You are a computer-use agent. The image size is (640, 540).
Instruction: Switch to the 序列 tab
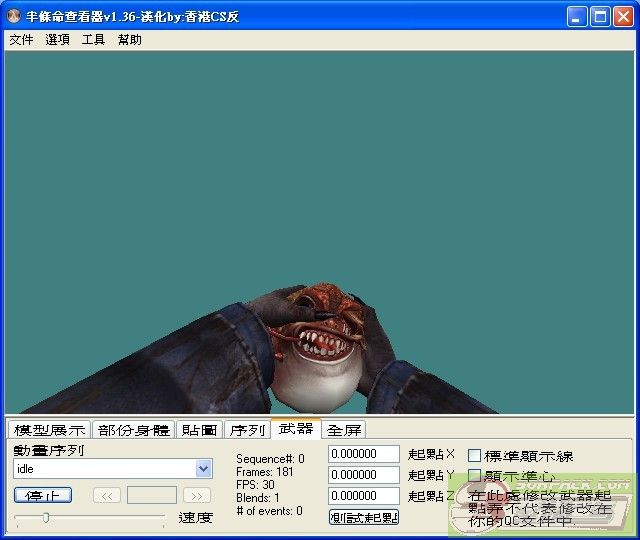(x=247, y=430)
